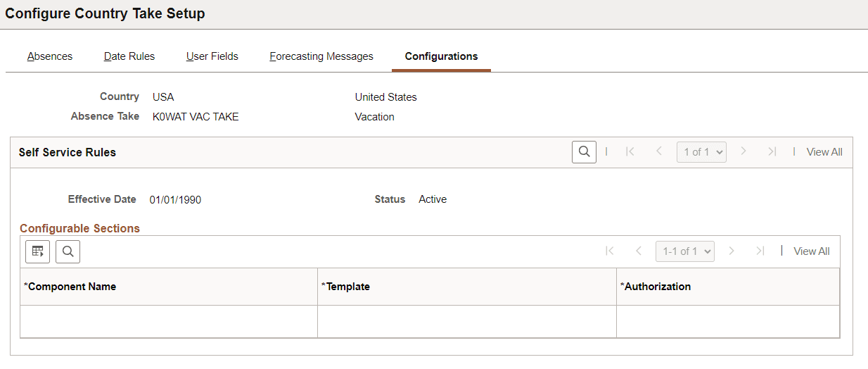
Task: Click the empty Component Name cell
Action: click(x=169, y=322)
